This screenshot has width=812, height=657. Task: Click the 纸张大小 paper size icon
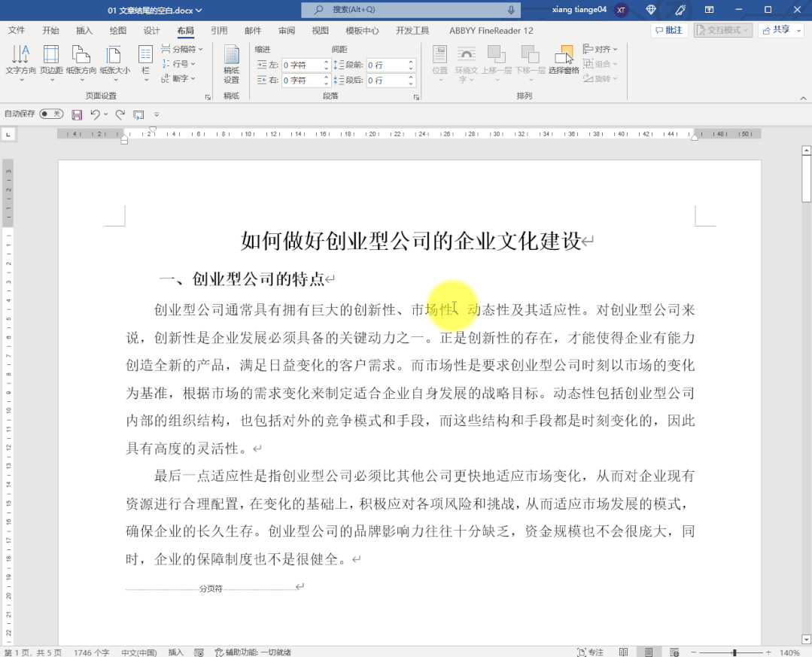(114, 59)
